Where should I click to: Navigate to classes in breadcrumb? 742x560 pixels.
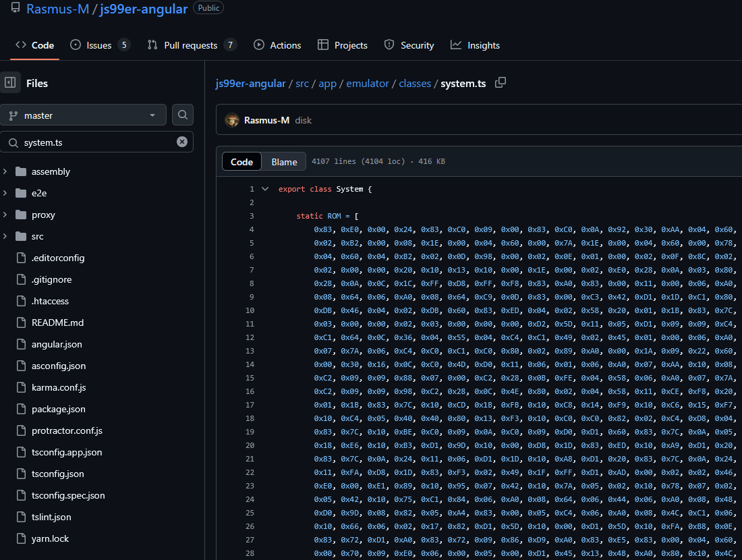click(415, 83)
